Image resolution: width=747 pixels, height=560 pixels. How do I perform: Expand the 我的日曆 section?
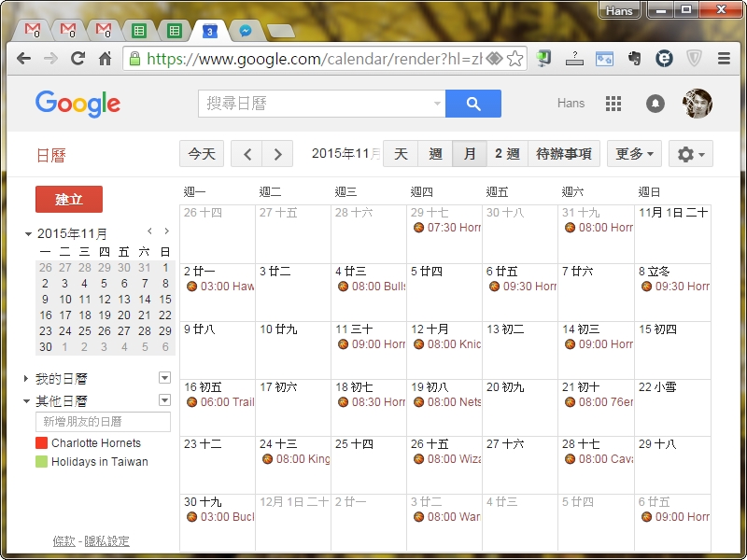[27, 379]
